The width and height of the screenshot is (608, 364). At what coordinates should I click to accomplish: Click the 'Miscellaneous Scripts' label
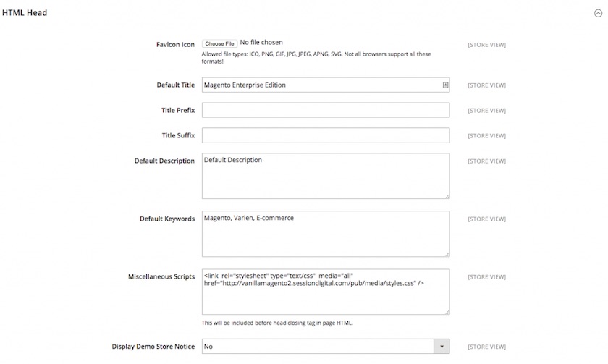[161, 276]
